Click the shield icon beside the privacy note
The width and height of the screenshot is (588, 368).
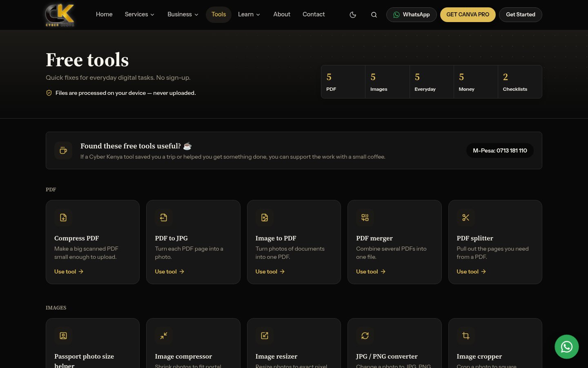(x=49, y=93)
